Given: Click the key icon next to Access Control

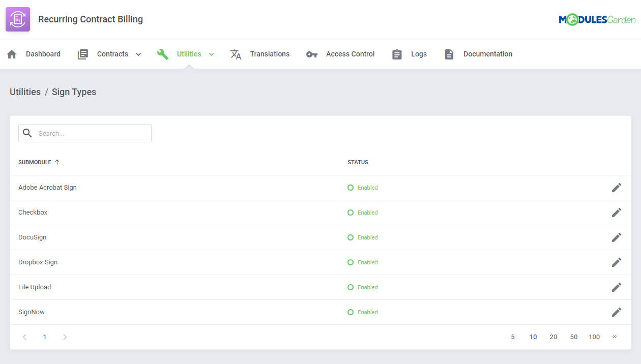Looking at the screenshot, I should click(x=311, y=53).
